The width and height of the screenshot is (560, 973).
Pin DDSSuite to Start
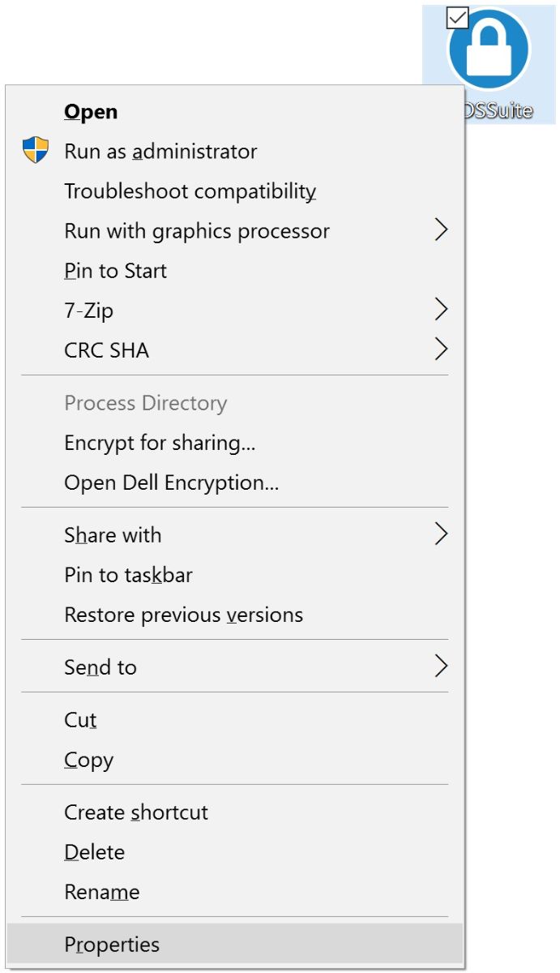point(113,271)
